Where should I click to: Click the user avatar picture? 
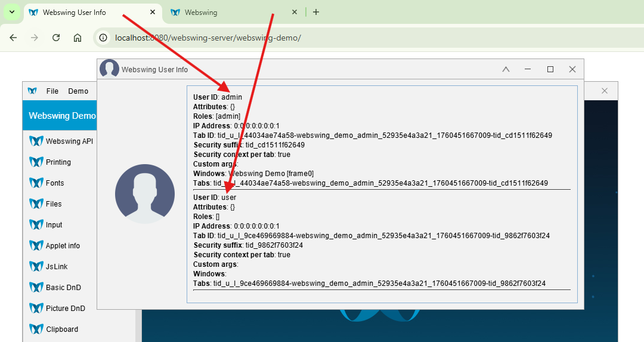[x=145, y=195]
